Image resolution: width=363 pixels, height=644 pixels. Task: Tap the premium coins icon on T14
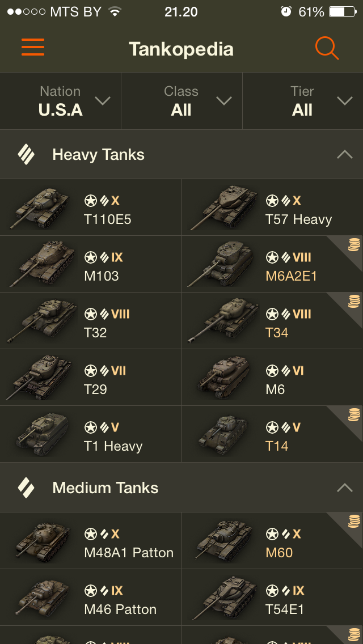(353, 415)
